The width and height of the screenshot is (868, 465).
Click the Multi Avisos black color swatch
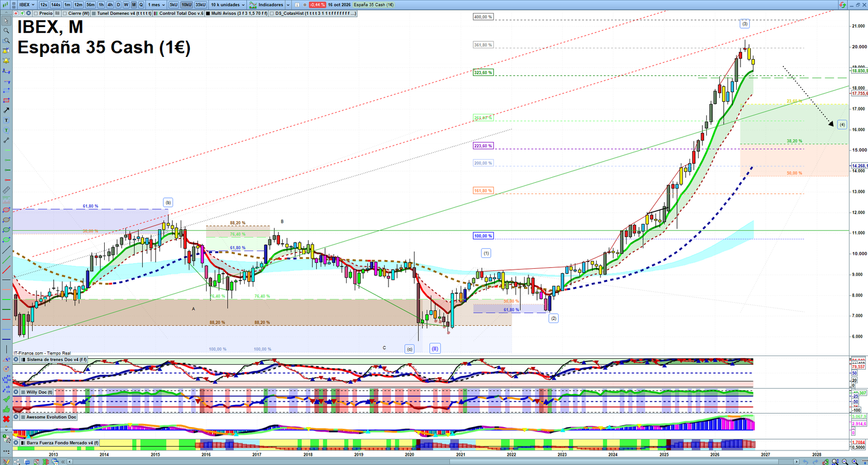(208, 14)
